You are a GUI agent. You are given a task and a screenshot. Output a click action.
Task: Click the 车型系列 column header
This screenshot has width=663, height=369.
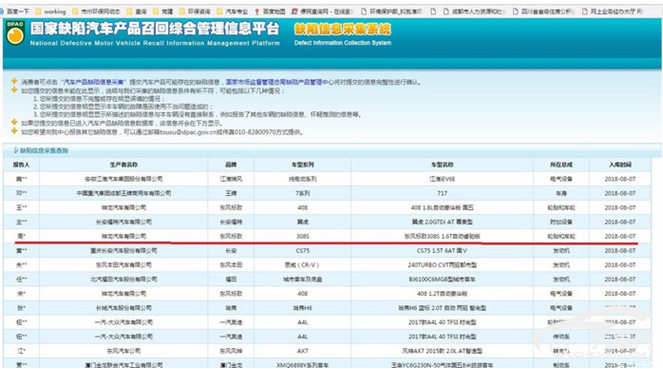click(x=302, y=164)
